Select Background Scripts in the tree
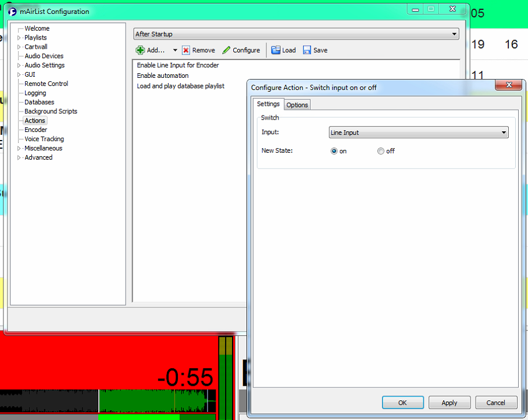This screenshot has width=528, height=420. click(51, 112)
